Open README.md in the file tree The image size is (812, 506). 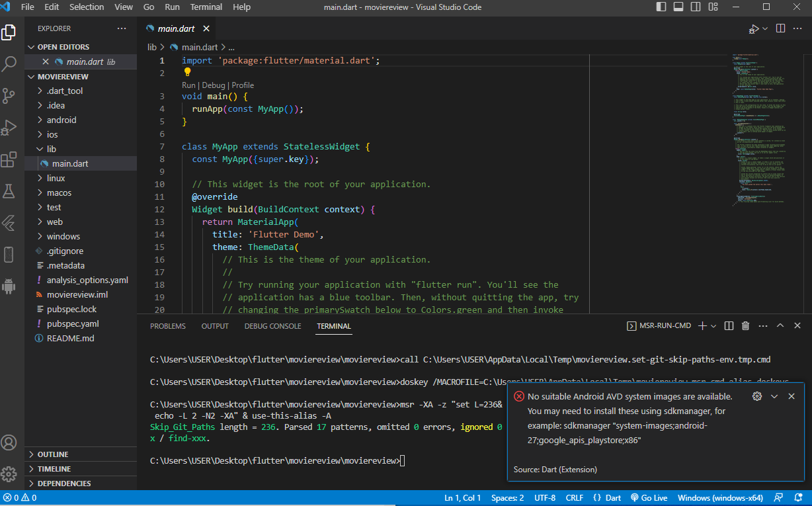pos(71,338)
